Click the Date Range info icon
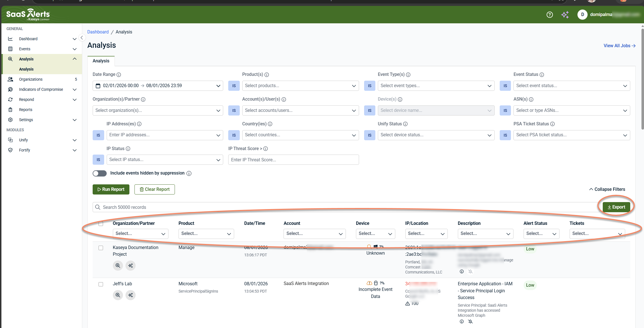 pyautogui.click(x=119, y=75)
